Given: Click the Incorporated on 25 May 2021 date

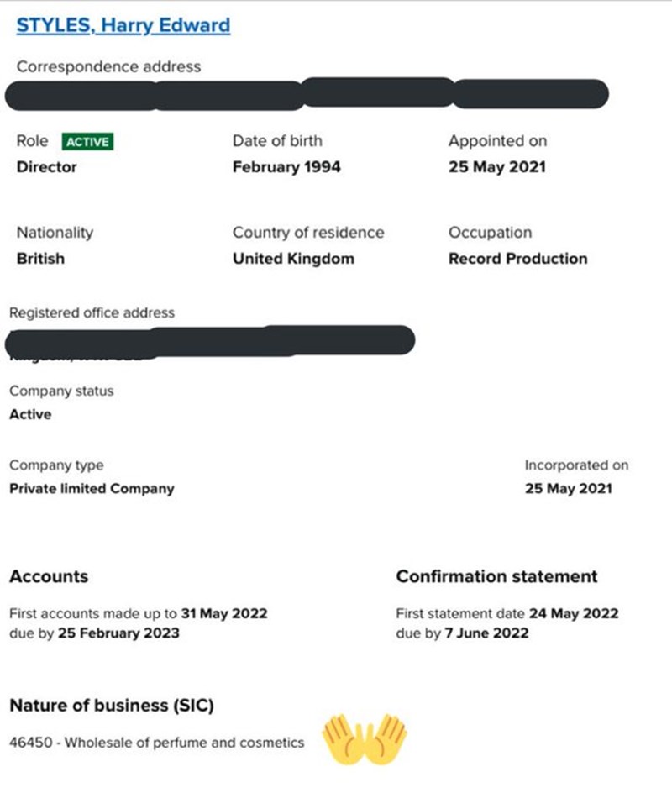Looking at the screenshot, I should coord(569,489).
